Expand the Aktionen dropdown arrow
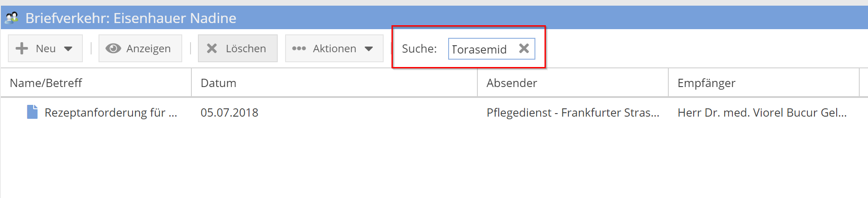The width and height of the screenshot is (868, 198). 369,49
